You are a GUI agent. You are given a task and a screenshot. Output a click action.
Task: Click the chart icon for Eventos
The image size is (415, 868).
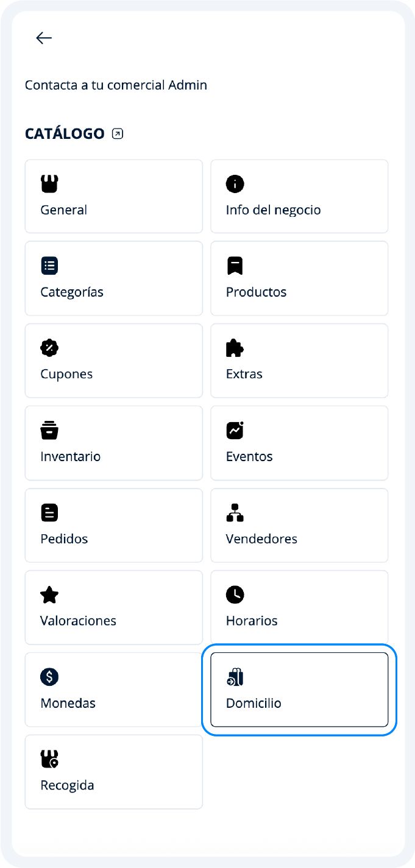coord(235,430)
